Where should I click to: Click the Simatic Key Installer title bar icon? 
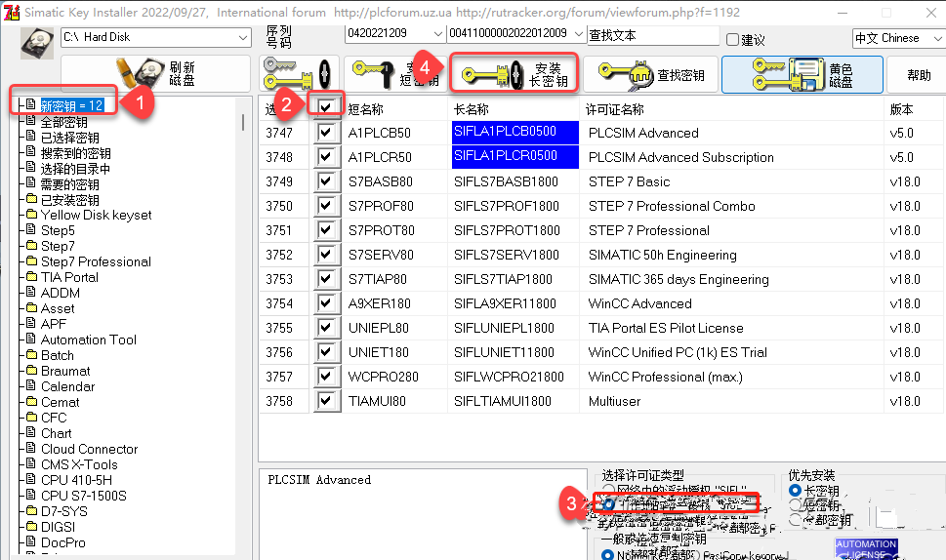(x=11, y=12)
